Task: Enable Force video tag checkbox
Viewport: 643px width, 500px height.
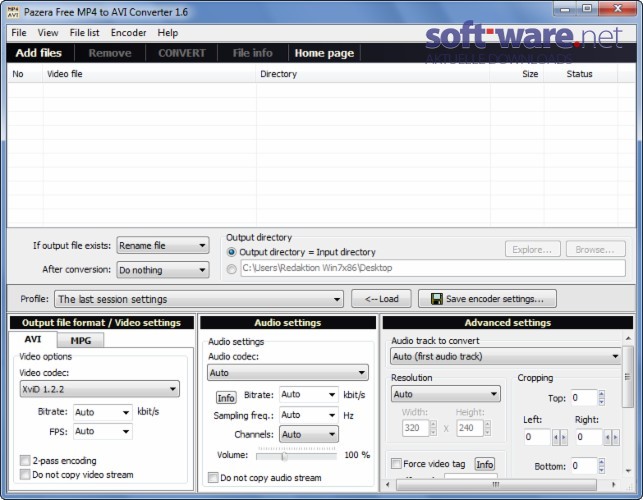Action: pos(396,463)
